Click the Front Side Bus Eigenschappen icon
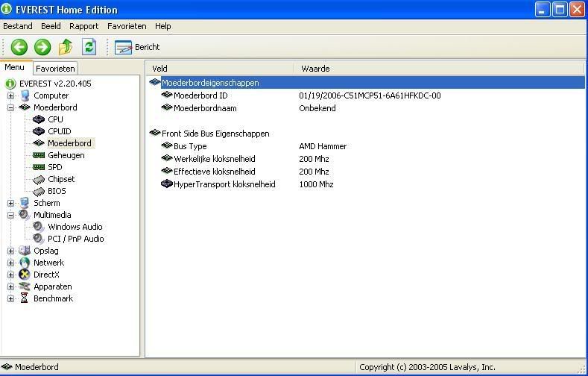 point(155,133)
